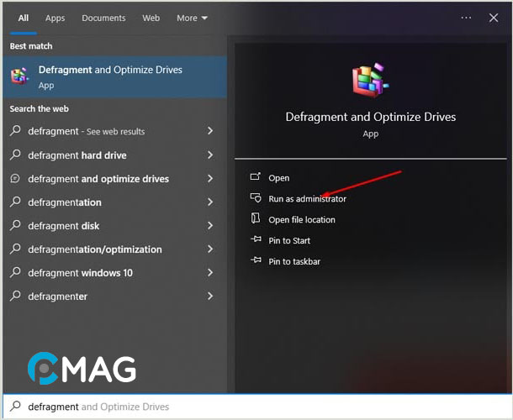Screen dimensions: 513x420
Task: Click search icon beside 'defragmentation'
Action: [15, 202]
